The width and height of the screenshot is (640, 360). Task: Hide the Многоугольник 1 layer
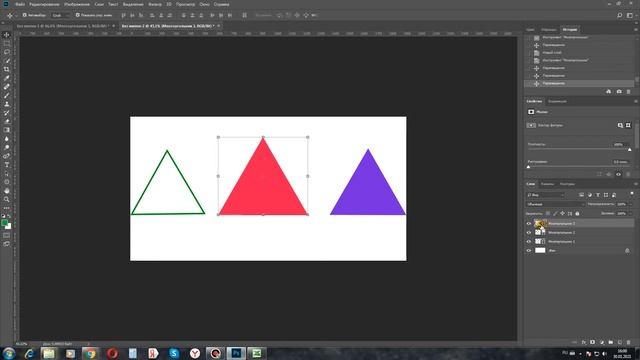(x=529, y=242)
